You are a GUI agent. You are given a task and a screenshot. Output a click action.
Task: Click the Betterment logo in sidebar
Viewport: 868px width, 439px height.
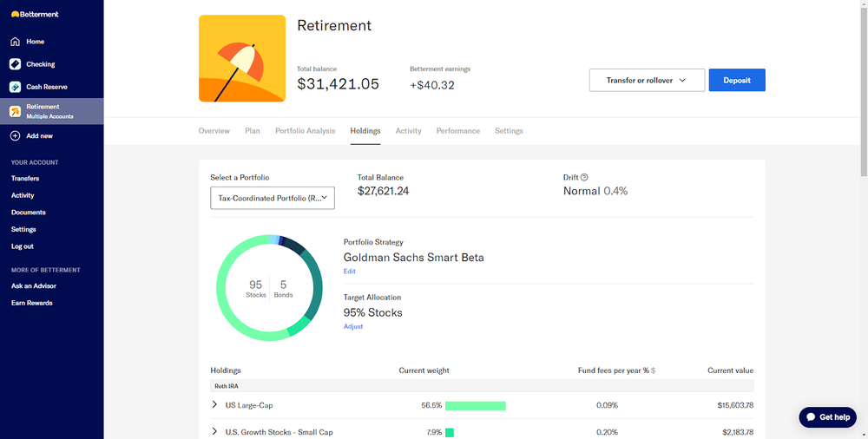point(35,15)
